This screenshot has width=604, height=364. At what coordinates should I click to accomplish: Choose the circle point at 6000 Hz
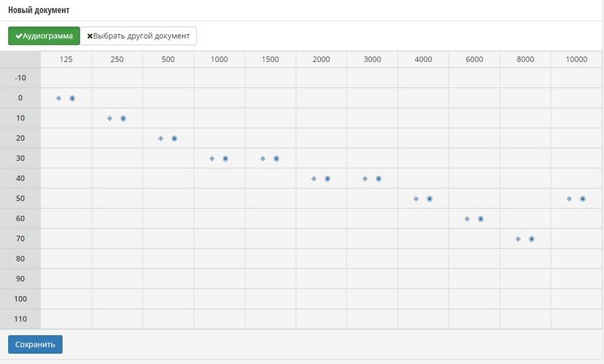(480, 219)
